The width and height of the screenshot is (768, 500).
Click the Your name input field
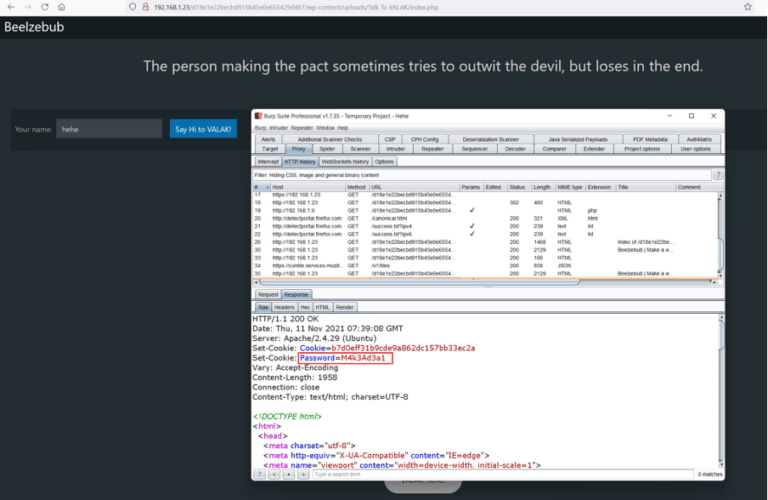[x=108, y=129]
